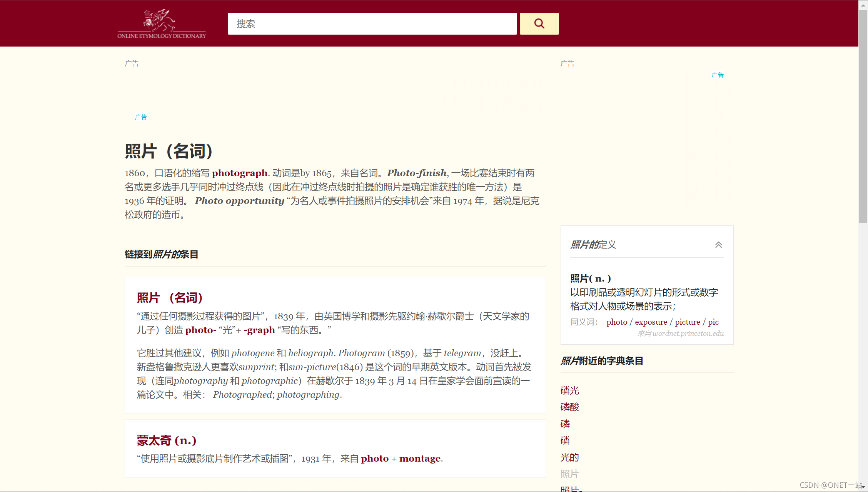This screenshot has height=492, width=868.
Task: Open the 蒙太奇 (n.) entry heading
Action: (166, 440)
